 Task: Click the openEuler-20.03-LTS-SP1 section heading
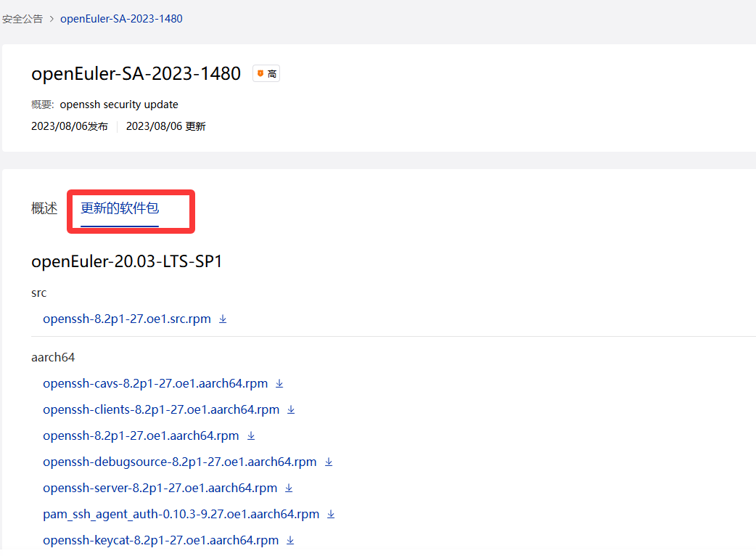pos(126,261)
